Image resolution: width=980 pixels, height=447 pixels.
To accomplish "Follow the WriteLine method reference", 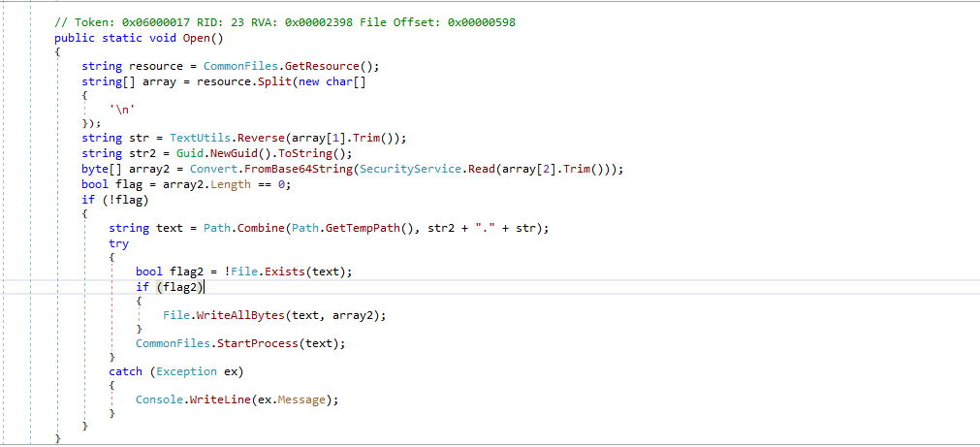I will point(220,400).
